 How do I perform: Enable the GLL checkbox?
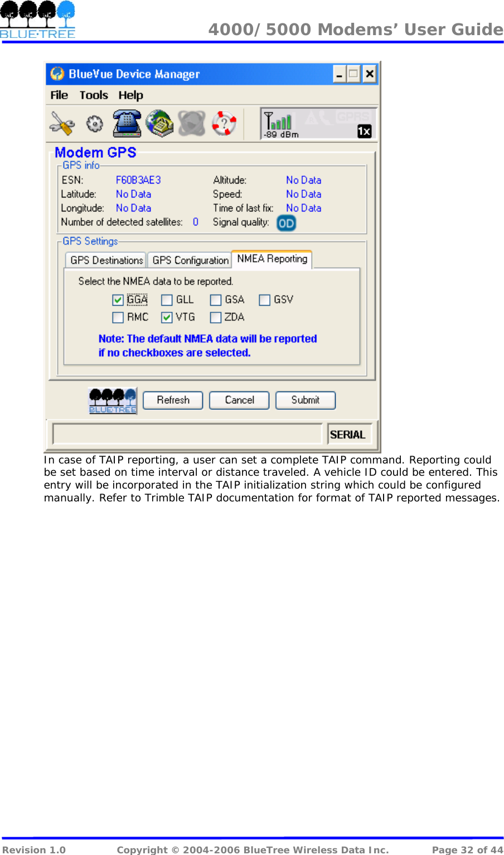[167, 300]
